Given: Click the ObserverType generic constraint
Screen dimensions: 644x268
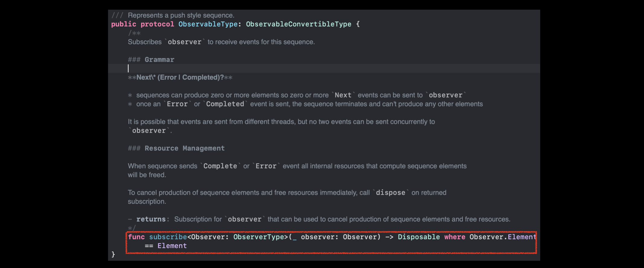Looking at the screenshot, I should tap(259, 237).
